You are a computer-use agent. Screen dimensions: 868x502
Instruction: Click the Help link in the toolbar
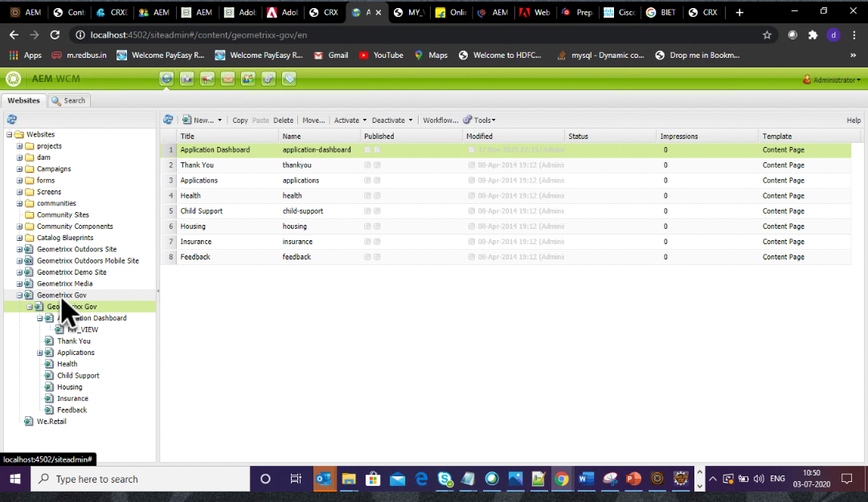tap(854, 120)
